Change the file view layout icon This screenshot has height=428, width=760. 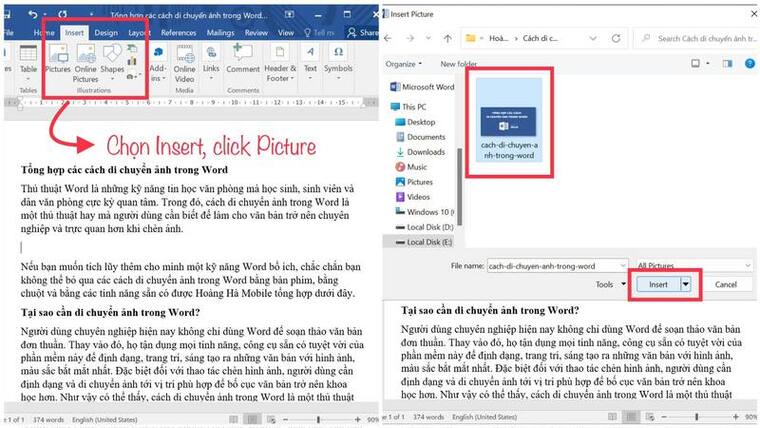click(x=696, y=63)
